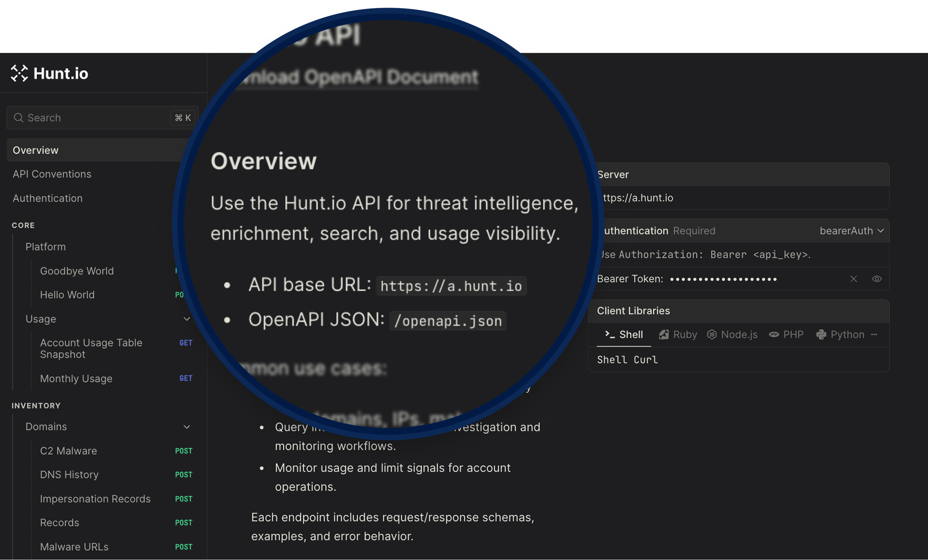Screen dimensions: 928x560
Task: Click the Hunt.io logo icon
Action: pyautogui.click(x=19, y=73)
